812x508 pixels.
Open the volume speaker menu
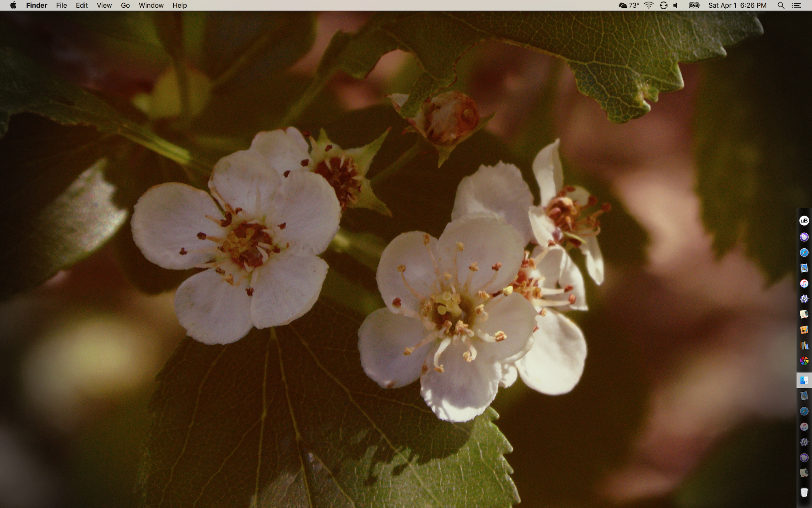676,5
